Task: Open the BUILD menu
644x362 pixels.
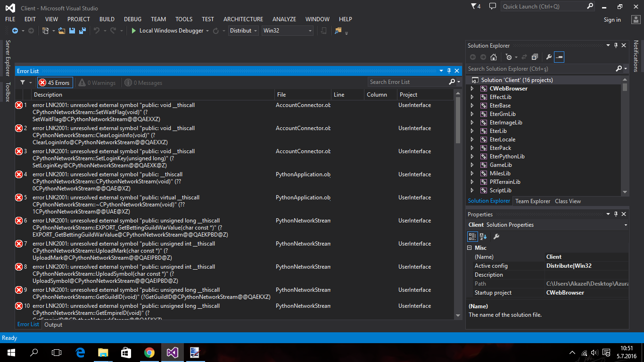Action: [107, 19]
